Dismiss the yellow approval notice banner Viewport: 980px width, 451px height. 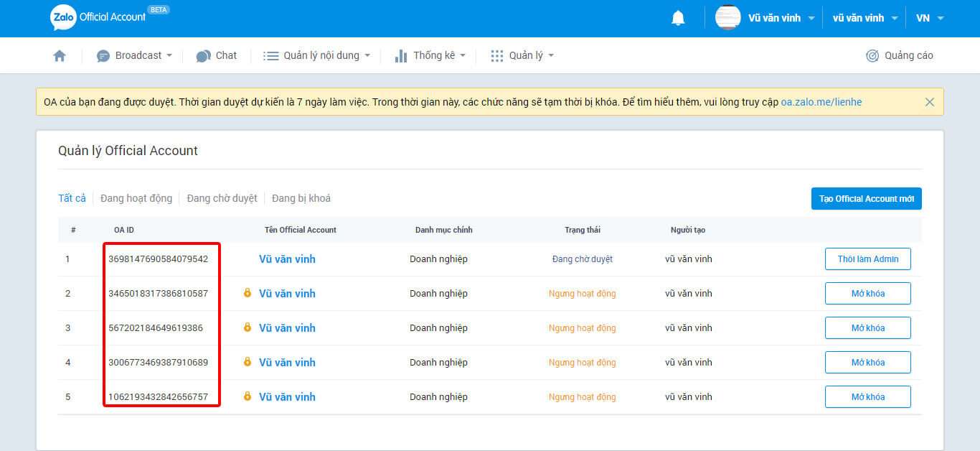pos(929,102)
